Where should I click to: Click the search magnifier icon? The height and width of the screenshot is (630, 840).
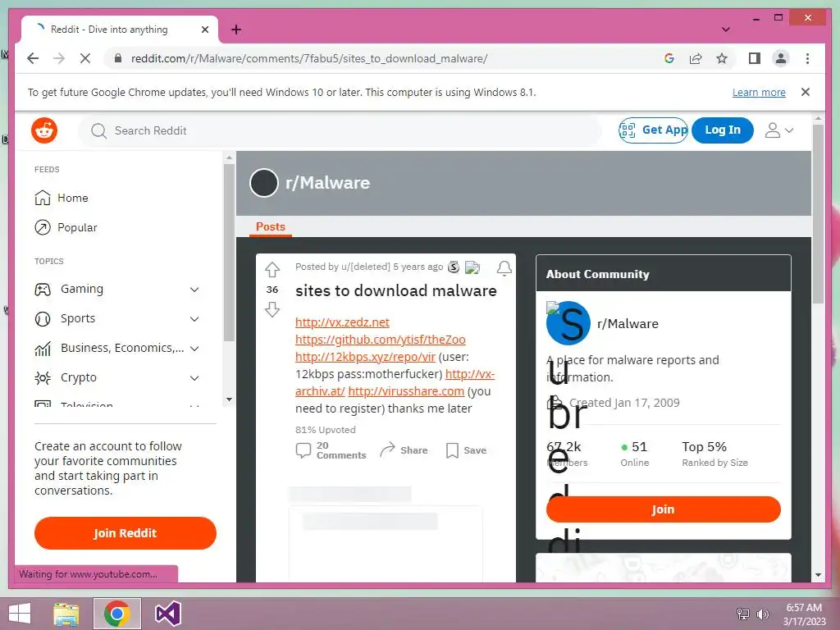tap(98, 130)
